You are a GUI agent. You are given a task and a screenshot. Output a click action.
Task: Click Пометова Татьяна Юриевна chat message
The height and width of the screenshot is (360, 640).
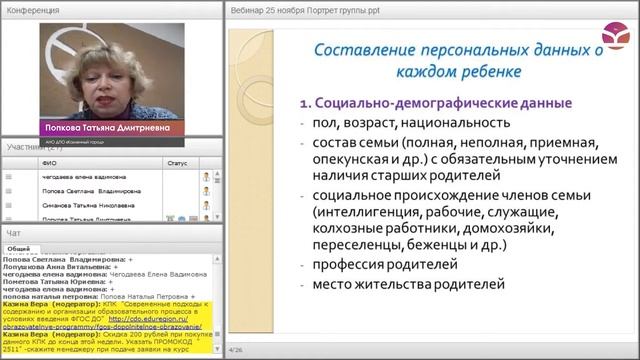point(58,282)
